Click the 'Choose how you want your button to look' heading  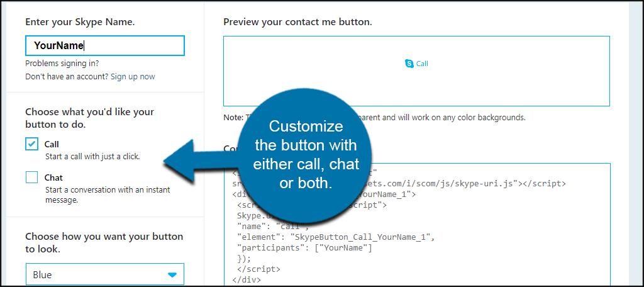pyautogui.click(x=104, y=242)
